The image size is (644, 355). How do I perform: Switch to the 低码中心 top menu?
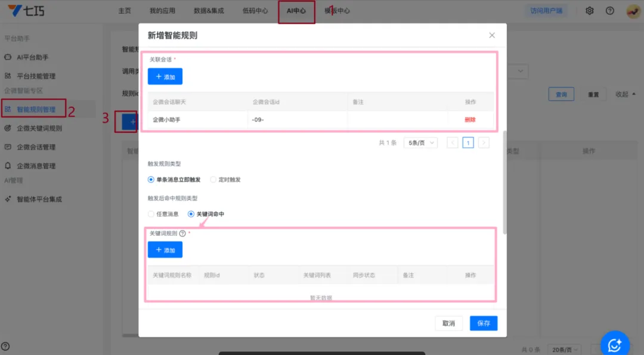pos(255,11)
